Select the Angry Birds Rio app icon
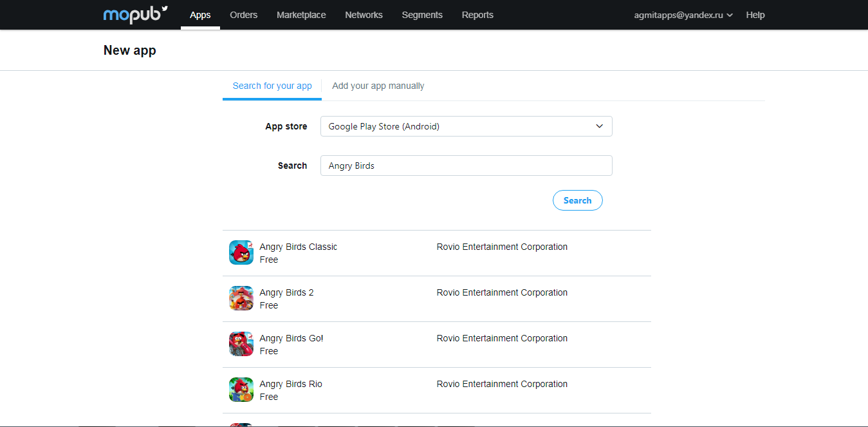868x427 pixels. (241, 390)
